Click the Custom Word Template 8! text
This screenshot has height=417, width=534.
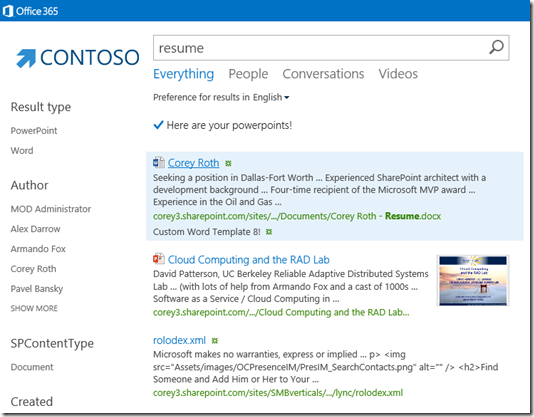click(207, 232)
